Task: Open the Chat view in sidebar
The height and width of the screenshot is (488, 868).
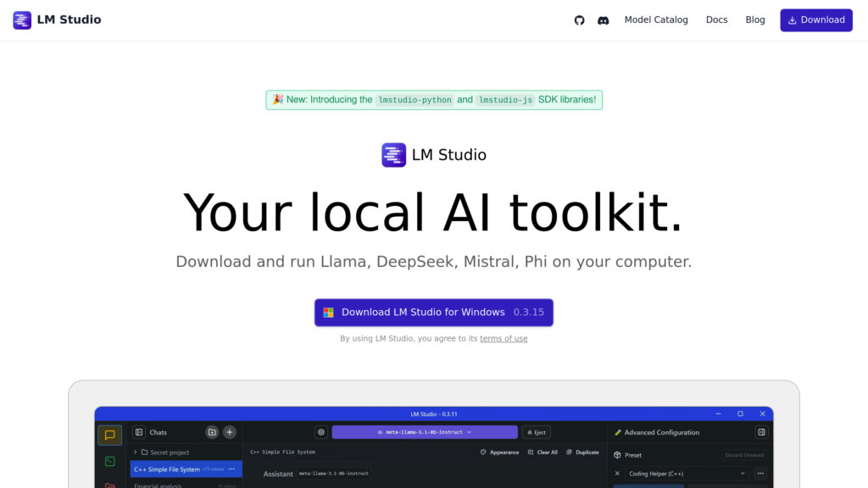Action: 109,435
